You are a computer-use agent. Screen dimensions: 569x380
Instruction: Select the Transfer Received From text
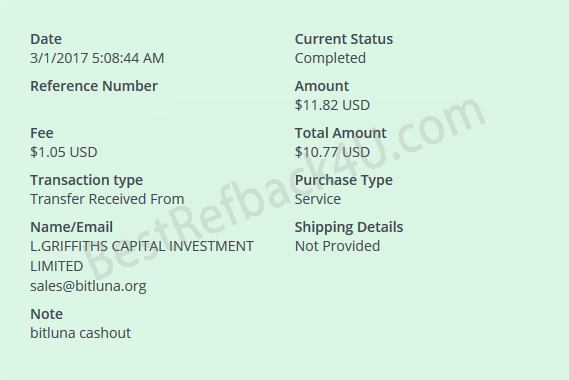107,199
